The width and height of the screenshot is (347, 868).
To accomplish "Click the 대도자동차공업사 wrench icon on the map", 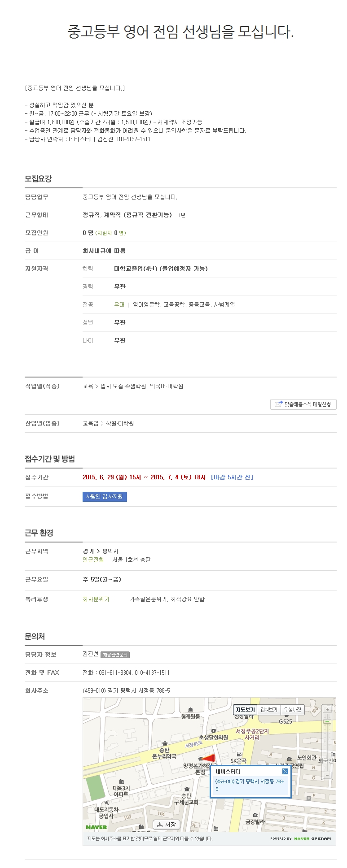I will point(106,803).
